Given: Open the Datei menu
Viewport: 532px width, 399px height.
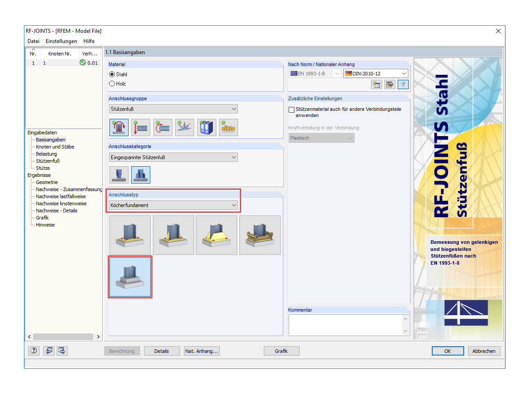Looking at the screenshot, I should coord(33,41).
